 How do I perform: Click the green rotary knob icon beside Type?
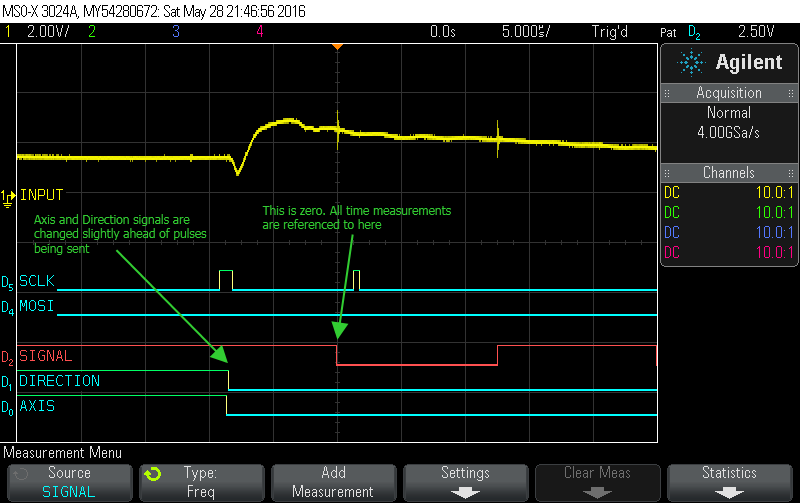(x=152, y=473)
